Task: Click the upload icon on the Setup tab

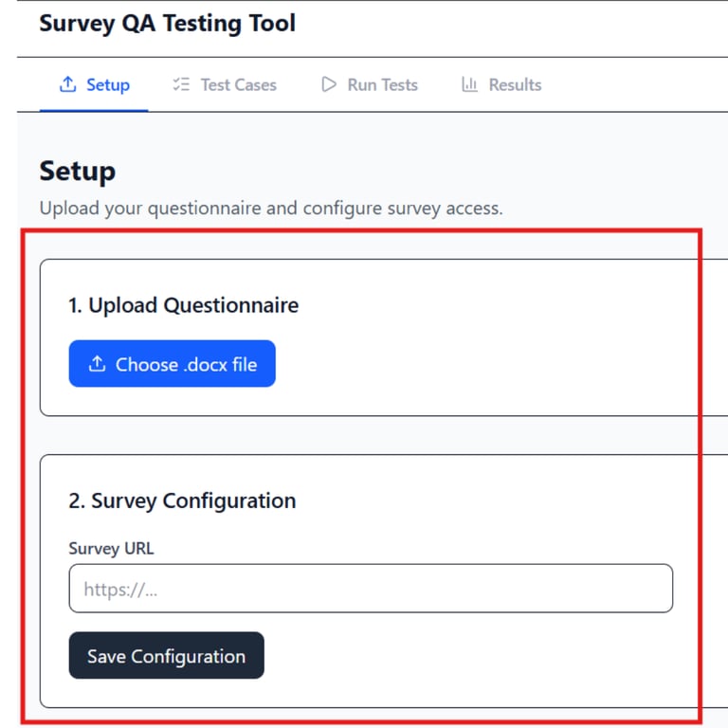Action: [67, 84]
